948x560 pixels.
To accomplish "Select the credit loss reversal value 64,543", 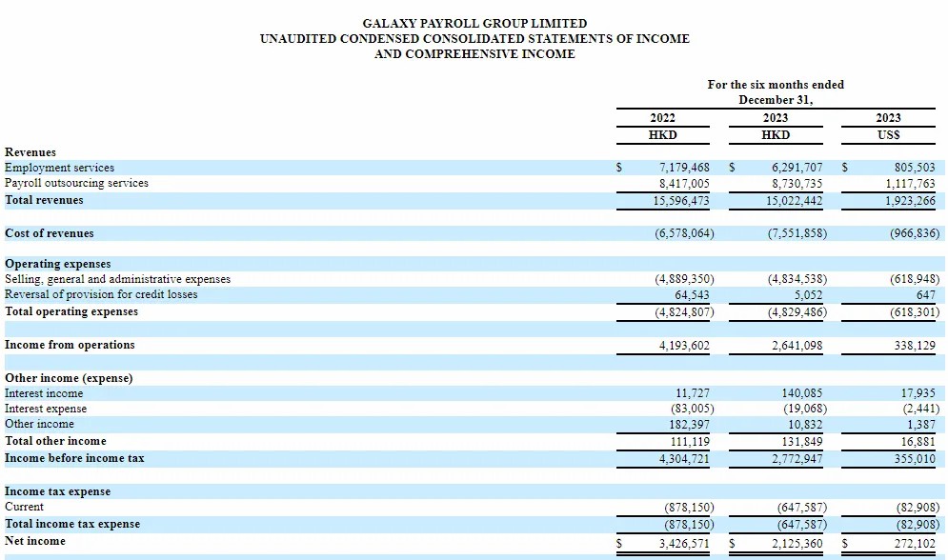I will coord(693,295).
